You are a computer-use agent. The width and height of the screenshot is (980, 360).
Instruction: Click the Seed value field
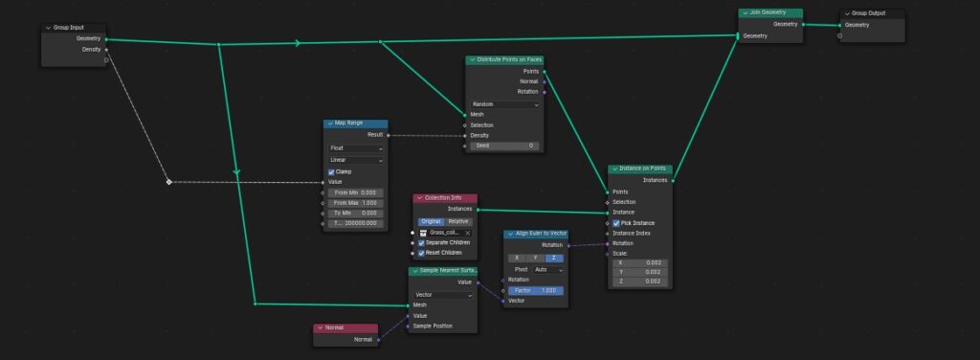tap(505, 146)
